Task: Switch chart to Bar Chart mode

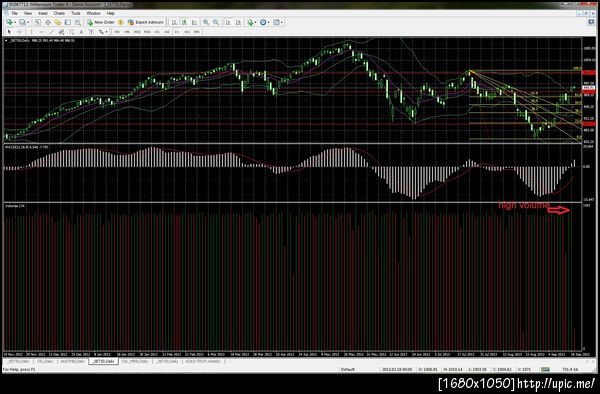Action: 174,22
